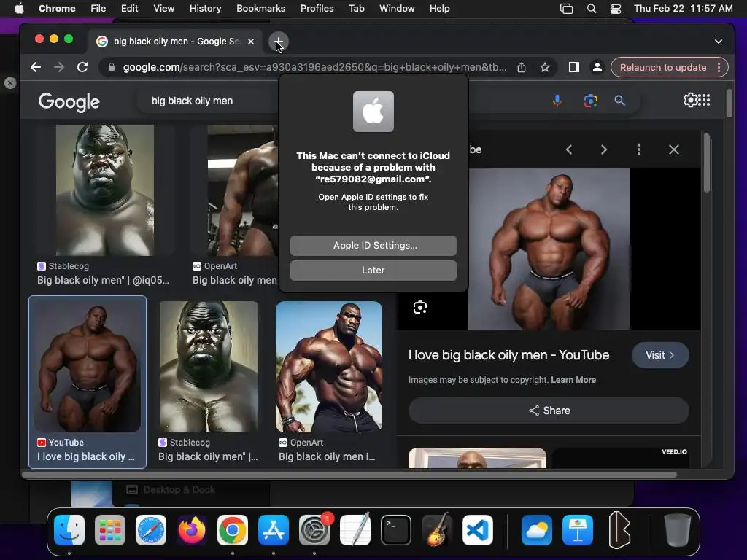Close the tab with its X button
The height and width of the screenshot is (560, 747).
click(251, 42)
